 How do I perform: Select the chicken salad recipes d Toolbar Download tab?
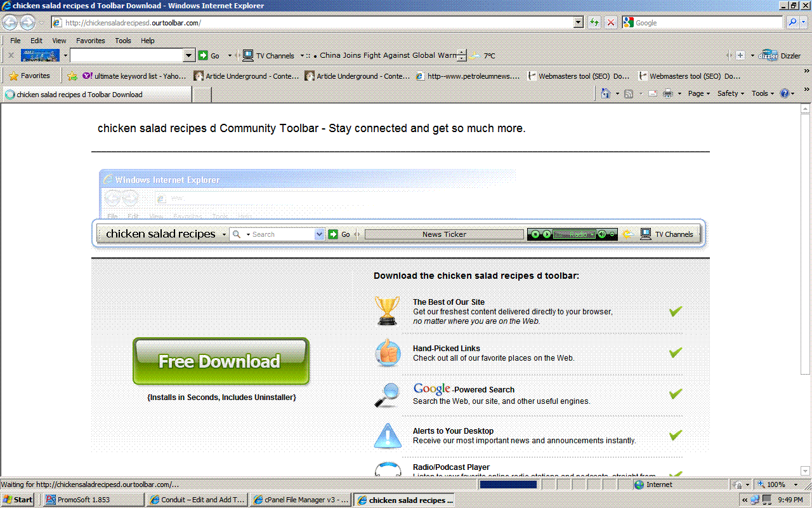(x=96, y=95)
